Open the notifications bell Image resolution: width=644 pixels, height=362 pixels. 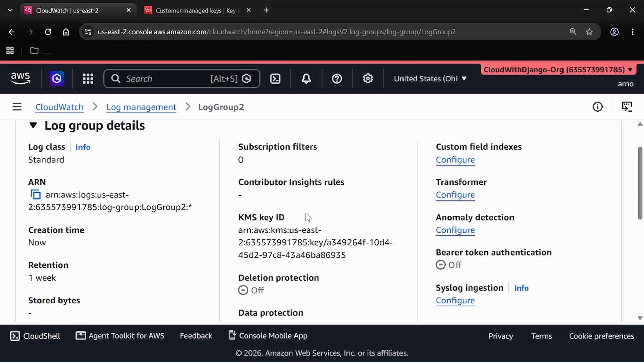pyautogui.click(x=306, y=79)
